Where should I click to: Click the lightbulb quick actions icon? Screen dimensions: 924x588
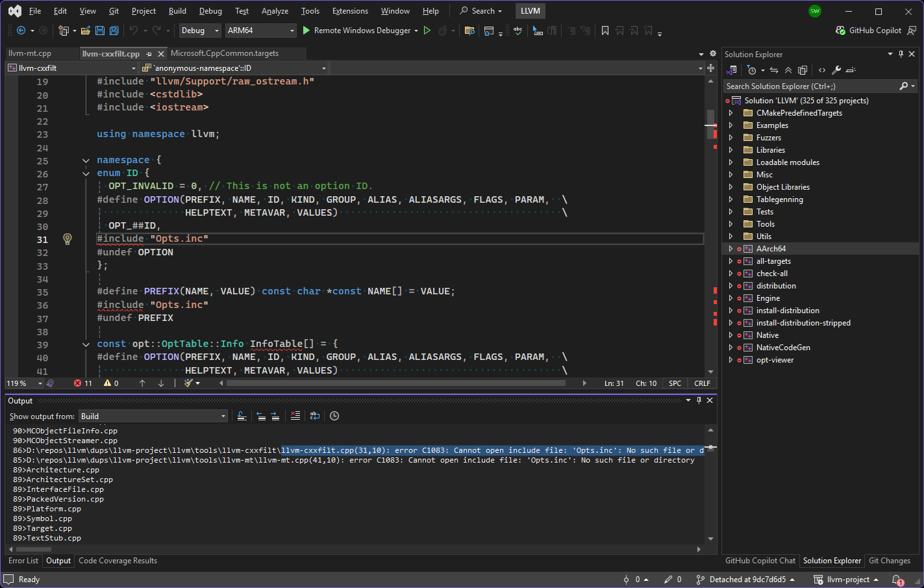tap(68, 239)
